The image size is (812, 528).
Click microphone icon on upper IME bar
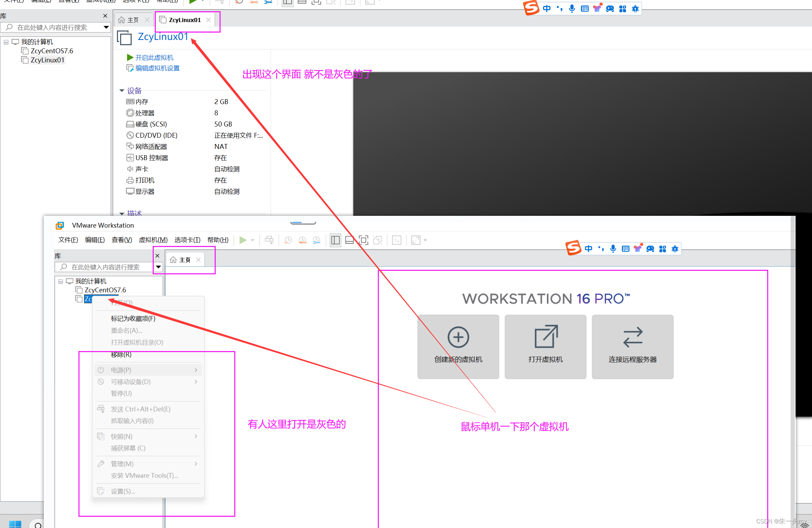[x=572, y=8]
